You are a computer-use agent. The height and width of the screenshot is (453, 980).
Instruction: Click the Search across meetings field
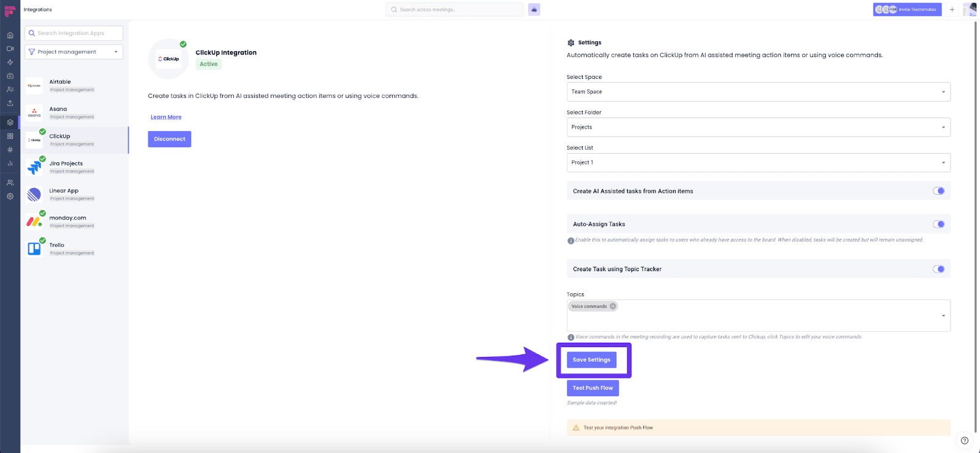[x=454, y=10]
